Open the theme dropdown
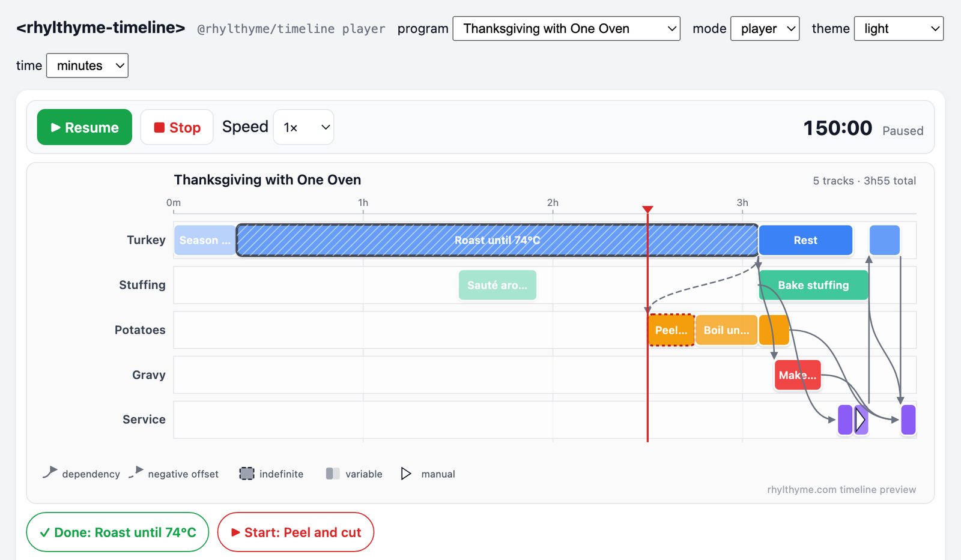 point(899,29)
